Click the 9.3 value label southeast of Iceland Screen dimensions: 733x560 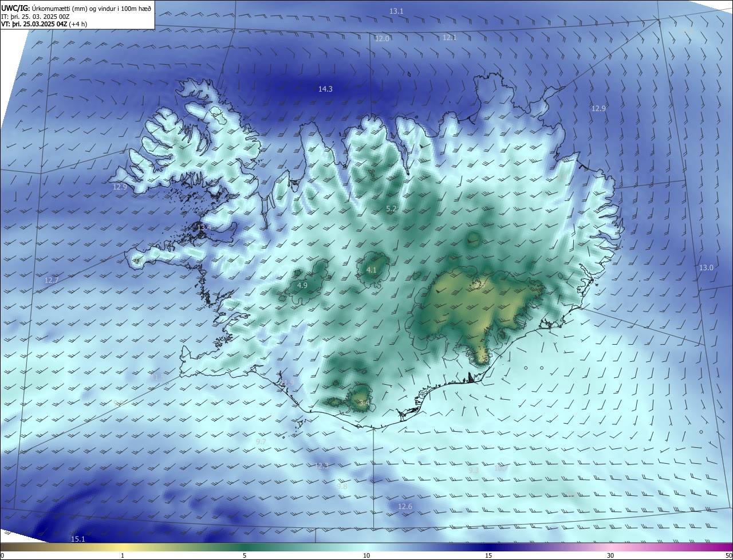tap(474, 470)
